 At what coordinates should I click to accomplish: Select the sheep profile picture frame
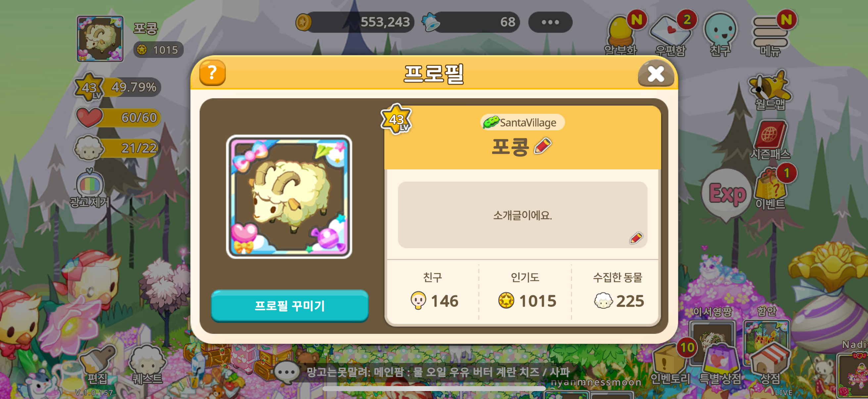coord(289,197)
